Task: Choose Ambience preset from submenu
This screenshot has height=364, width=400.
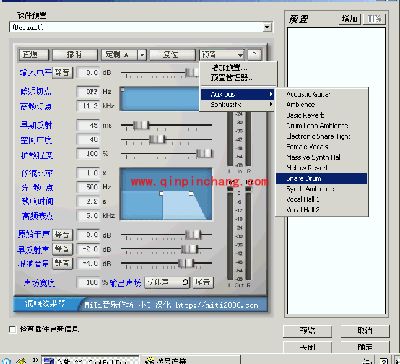Action: click(322, 105)
